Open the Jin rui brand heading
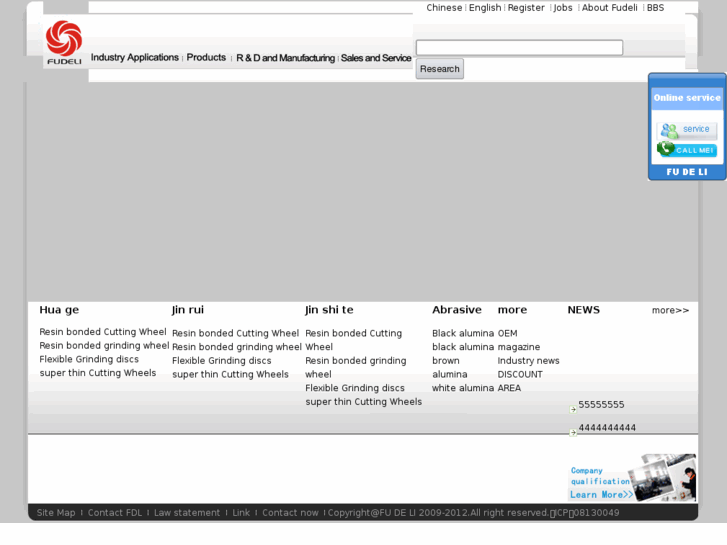The width and height of the screenshot is (727, 545). click(x=187, y=310)
